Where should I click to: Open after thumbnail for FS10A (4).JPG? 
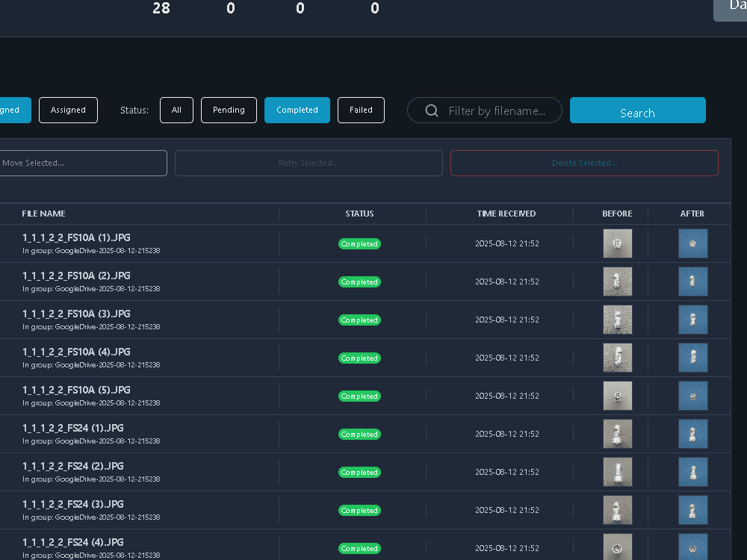coord(692,358)
